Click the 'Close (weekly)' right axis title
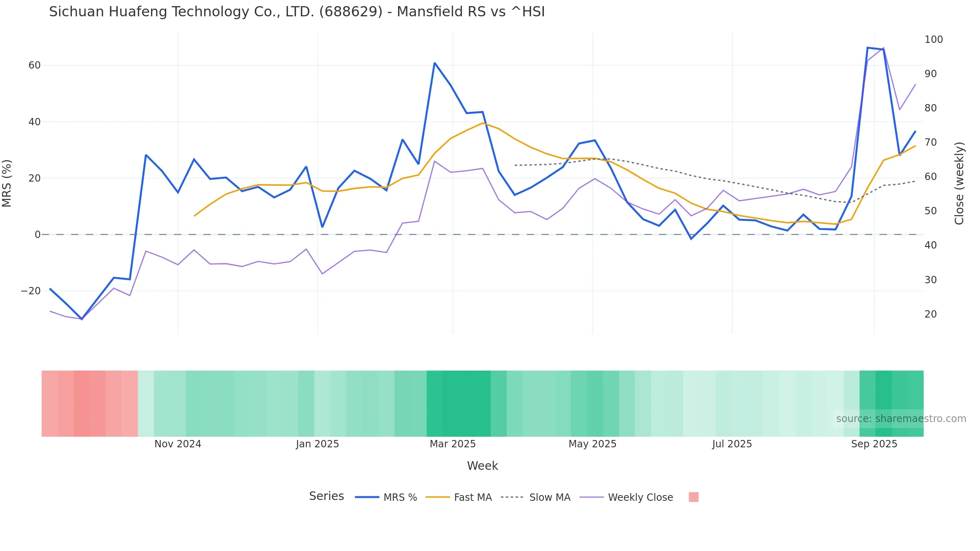The height and width of the screenshot is (551, 980). pos(959,183)
